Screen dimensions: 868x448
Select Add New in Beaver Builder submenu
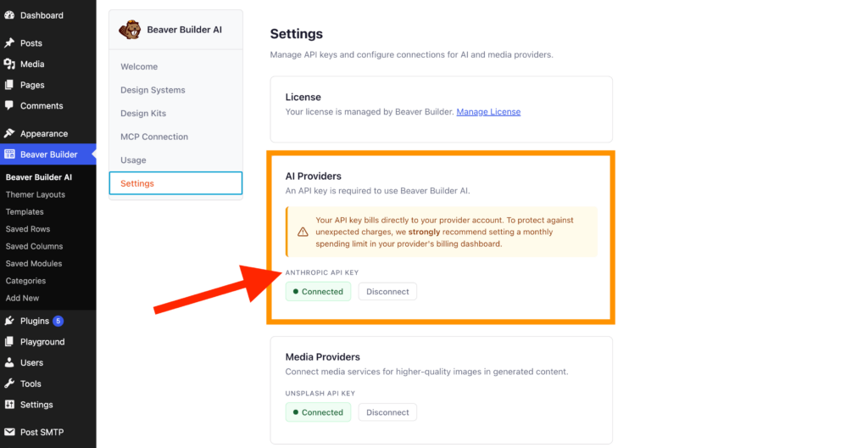click(22, 298)
